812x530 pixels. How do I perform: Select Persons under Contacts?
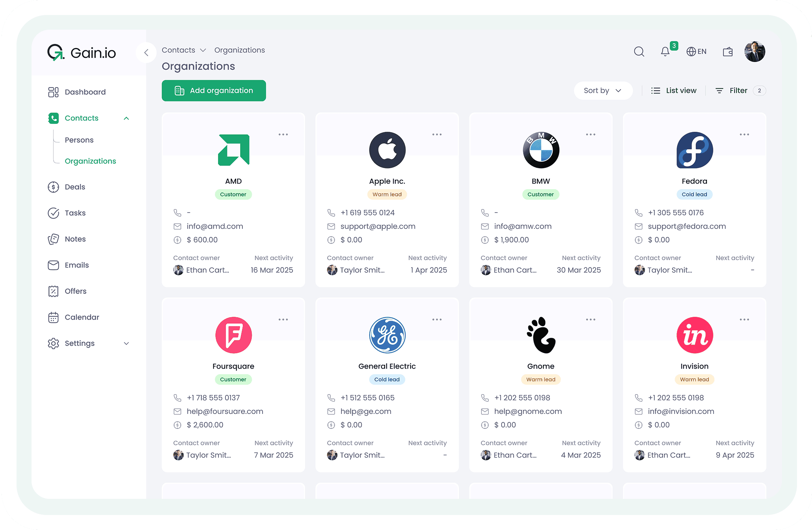pyautogui.click(x=79, y=140)
